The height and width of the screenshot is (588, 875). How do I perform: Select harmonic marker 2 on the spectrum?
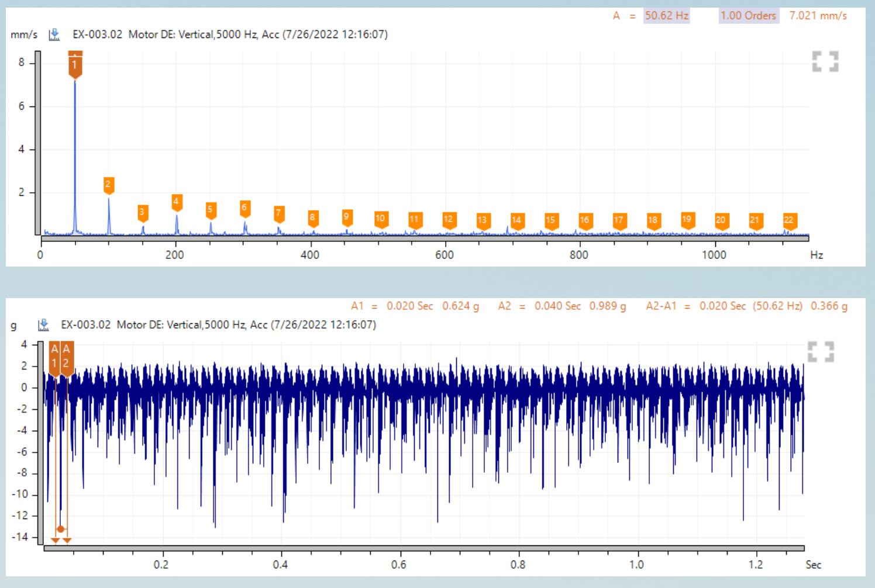[108, 185]
